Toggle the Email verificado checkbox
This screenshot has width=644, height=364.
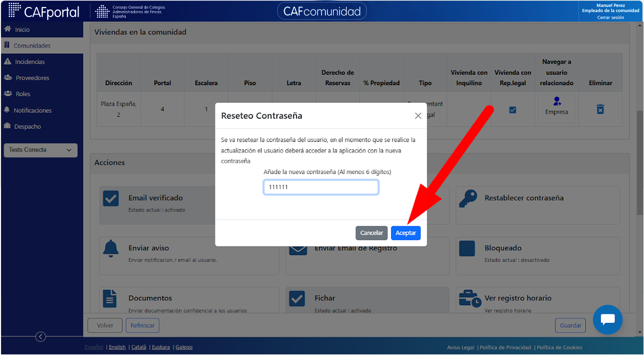tap(111, 198)
